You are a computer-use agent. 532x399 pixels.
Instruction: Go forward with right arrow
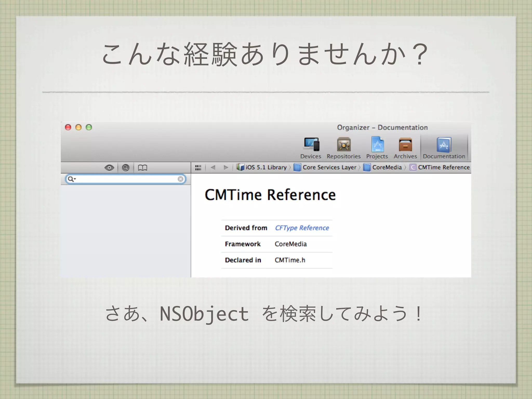226,168
